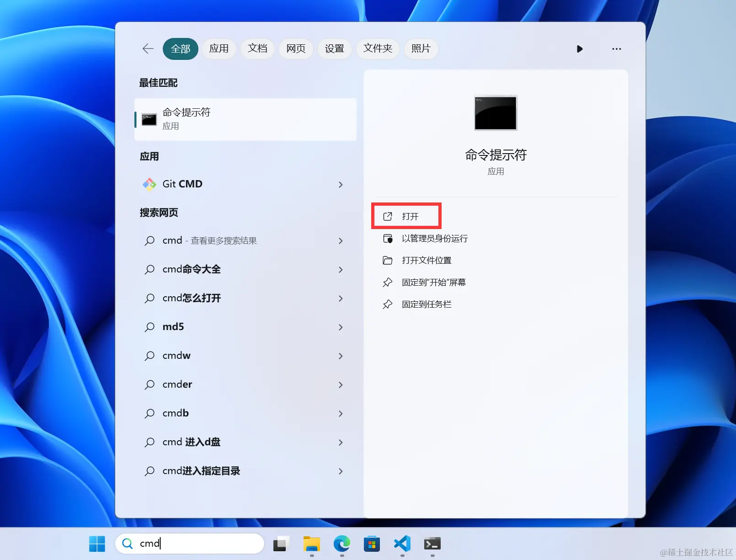Click search icon beside cmd命令大全

pyautogui.click(x=149, y=270)
